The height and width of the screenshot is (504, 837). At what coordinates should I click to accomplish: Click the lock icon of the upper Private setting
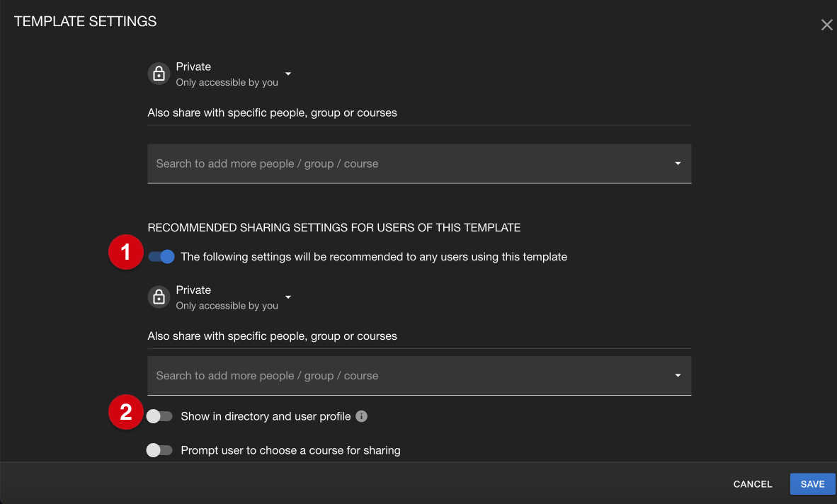coord(159,74)
